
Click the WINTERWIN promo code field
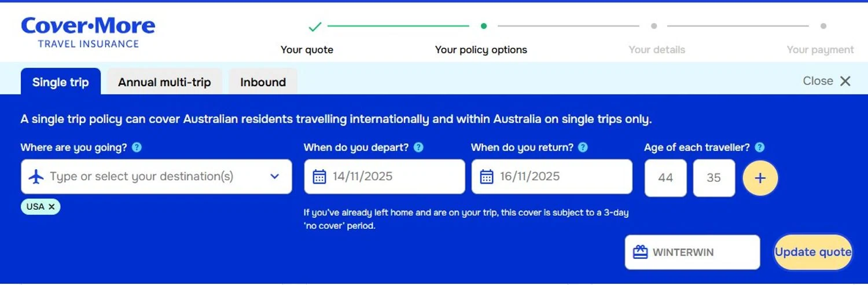tap(700, 253)
